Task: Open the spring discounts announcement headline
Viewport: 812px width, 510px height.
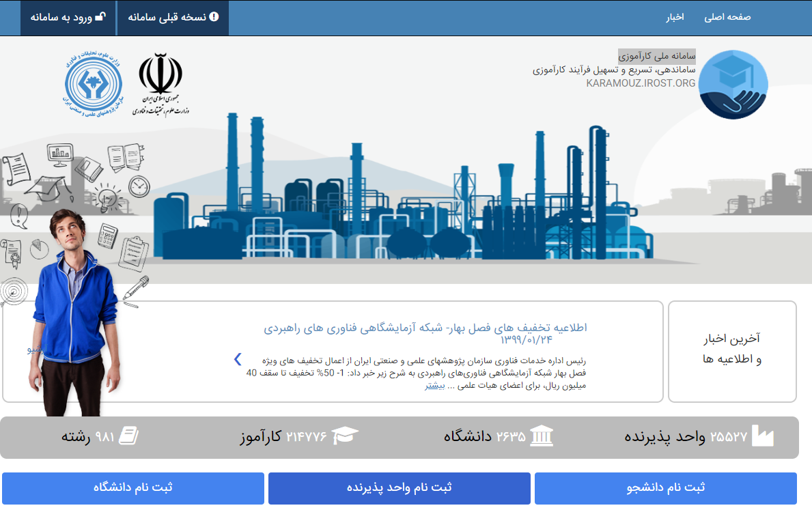Action: 425,328
